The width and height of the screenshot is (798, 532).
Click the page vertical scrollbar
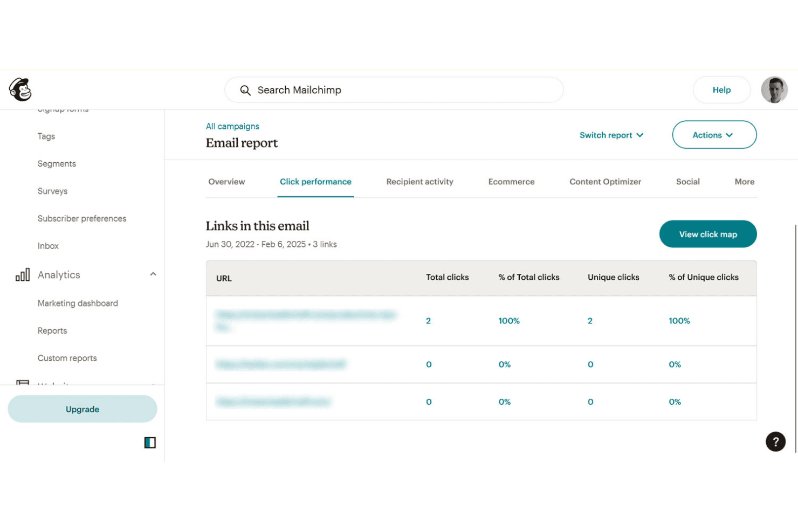[795, 338]
